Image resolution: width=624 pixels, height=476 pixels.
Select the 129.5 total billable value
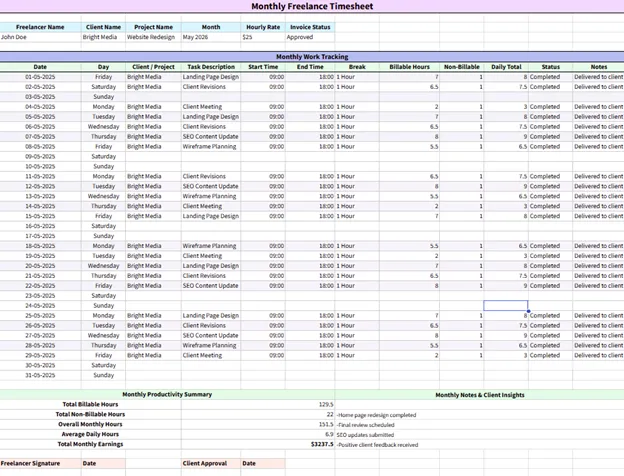[x=258, y=404]
